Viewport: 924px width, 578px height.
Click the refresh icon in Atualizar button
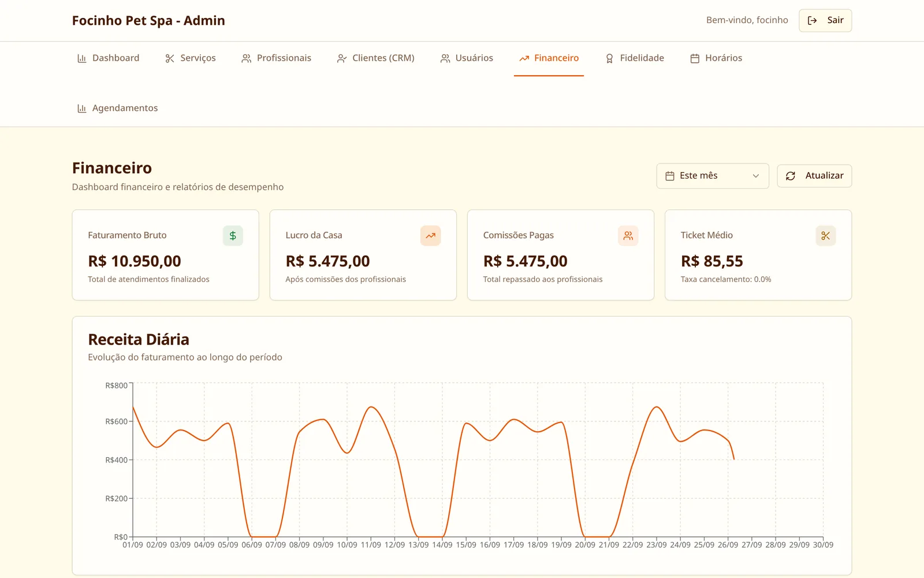pos(791,176)
